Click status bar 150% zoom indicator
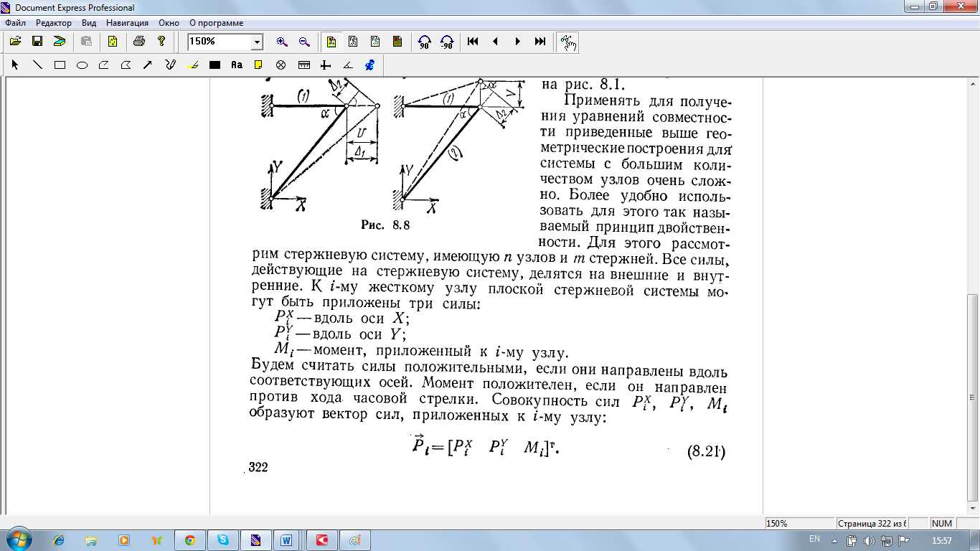The width and height of the screenshot is (980, 551). coord(800,523)
